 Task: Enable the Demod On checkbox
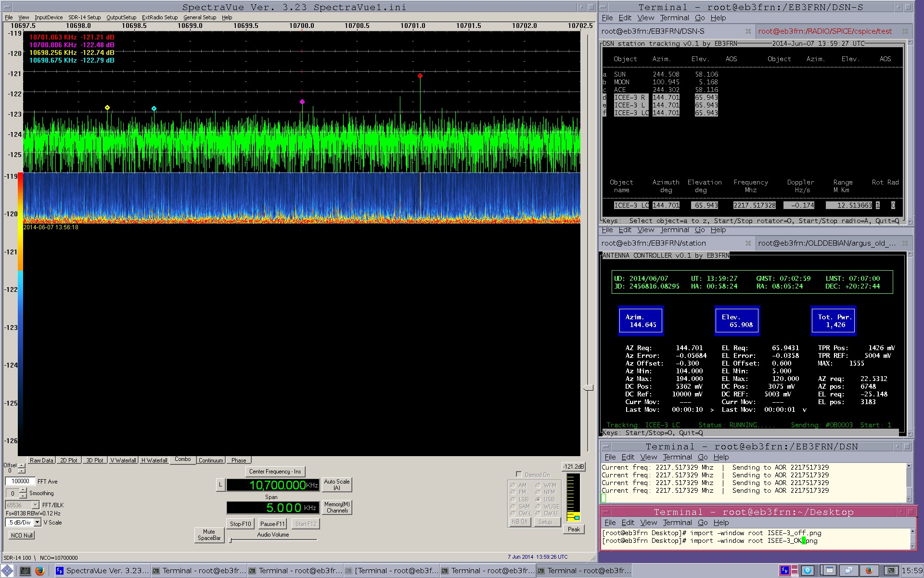(519, 474)
